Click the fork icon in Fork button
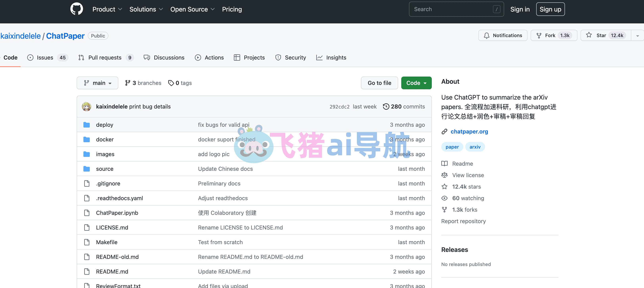 539,36
